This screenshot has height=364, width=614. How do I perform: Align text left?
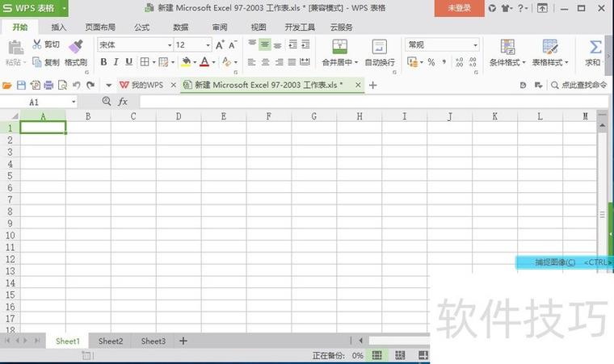point(252,62)
